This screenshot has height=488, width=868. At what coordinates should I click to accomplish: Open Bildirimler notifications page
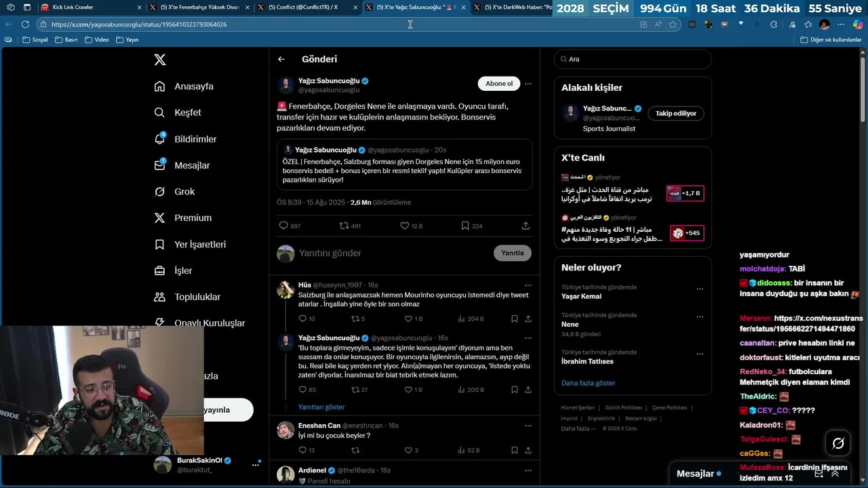click(x=185, y=139)
